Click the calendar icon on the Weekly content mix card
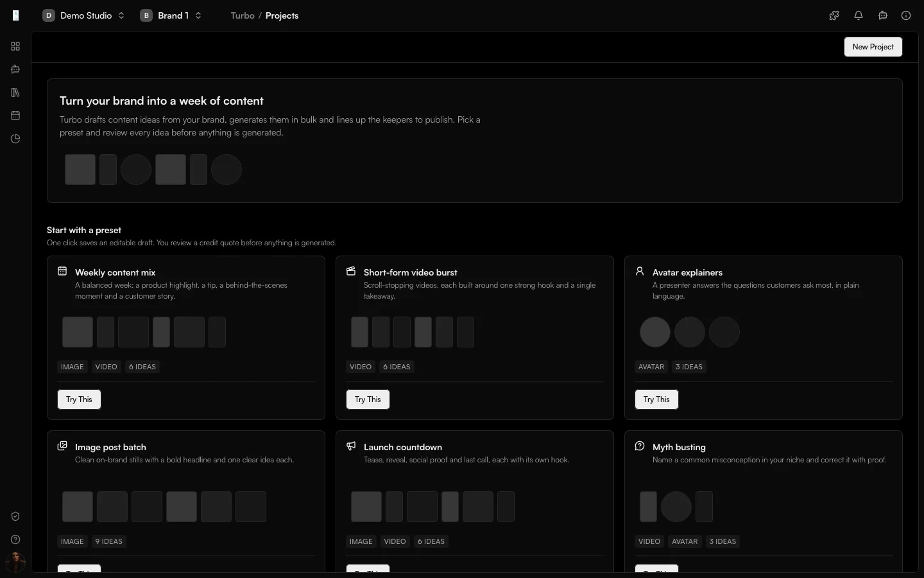Viewport: 924px width, 578px height. point(62,271)
